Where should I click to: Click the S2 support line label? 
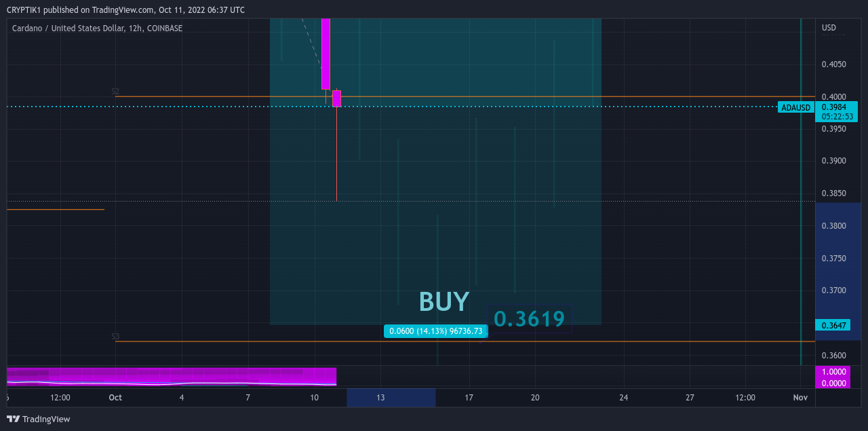click(115, 91)
